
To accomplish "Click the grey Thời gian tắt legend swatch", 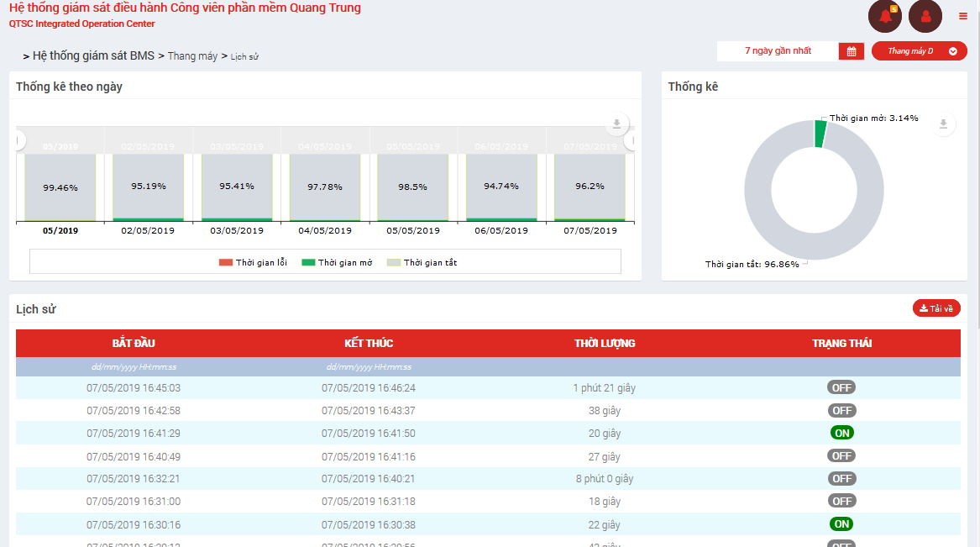I will click(394, 262).
